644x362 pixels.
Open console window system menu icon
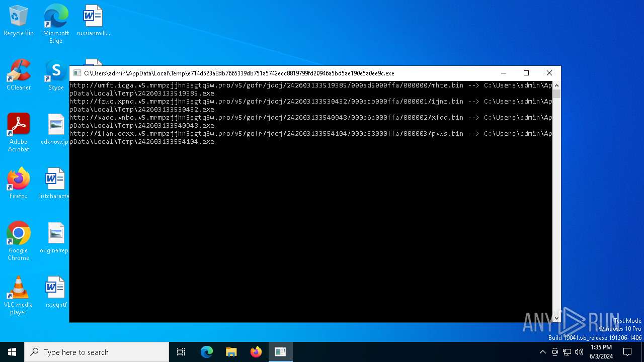point(77,73)
